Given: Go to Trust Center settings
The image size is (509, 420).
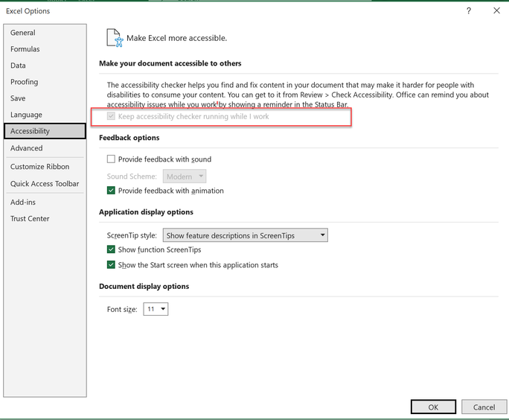Looking at the screenshot, I should [x=45, y=219].
